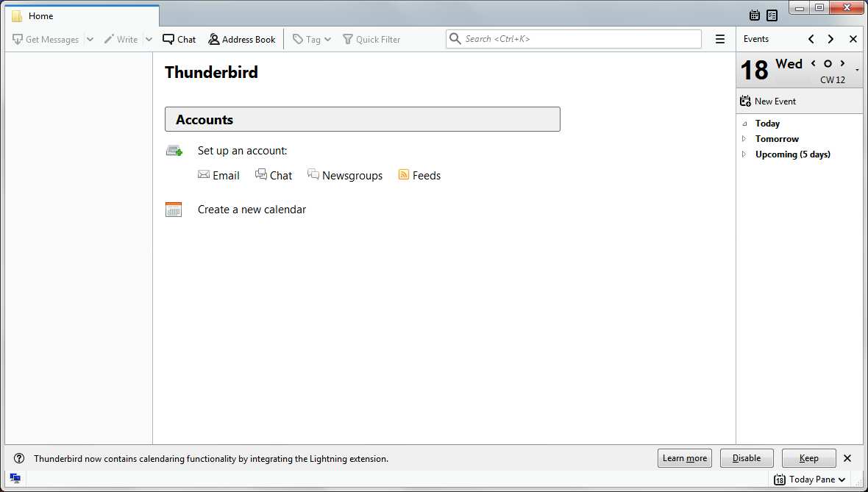Set up a Chat account
868x492 pixels.
click(x=274, y=176)
